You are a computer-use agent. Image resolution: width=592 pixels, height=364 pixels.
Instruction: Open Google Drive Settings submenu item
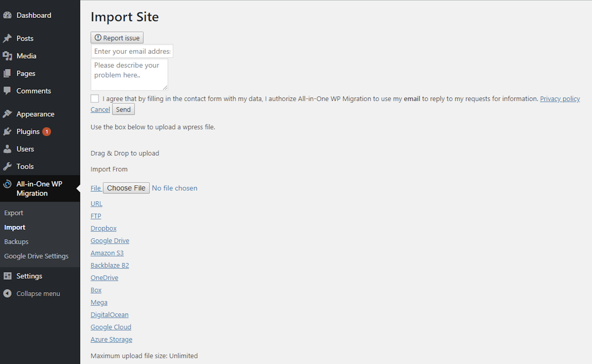[x=36, y=256]
